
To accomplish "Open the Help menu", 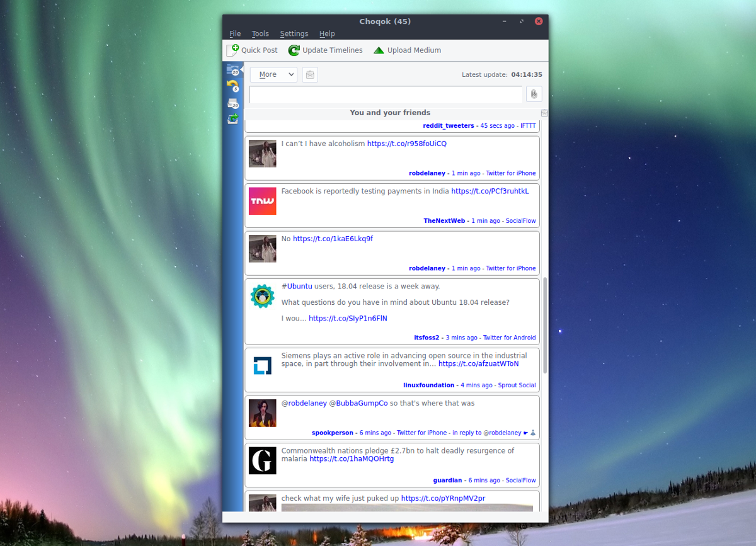I will (x=327, y=33).
